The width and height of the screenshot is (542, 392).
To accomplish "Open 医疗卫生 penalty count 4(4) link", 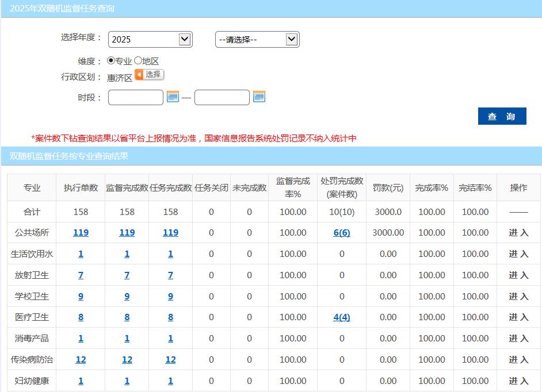I will click(x=342, y=317).
